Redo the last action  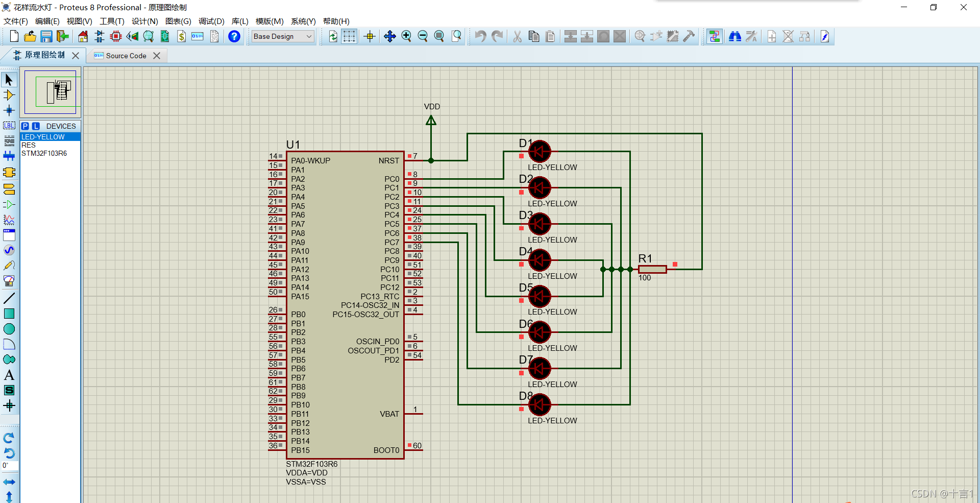coord(497,36)
